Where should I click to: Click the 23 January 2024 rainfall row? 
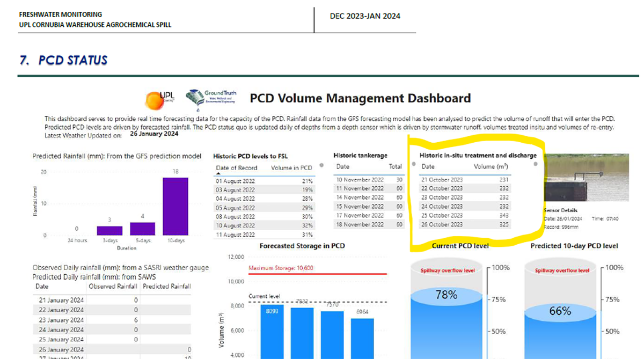pos(112,320)
